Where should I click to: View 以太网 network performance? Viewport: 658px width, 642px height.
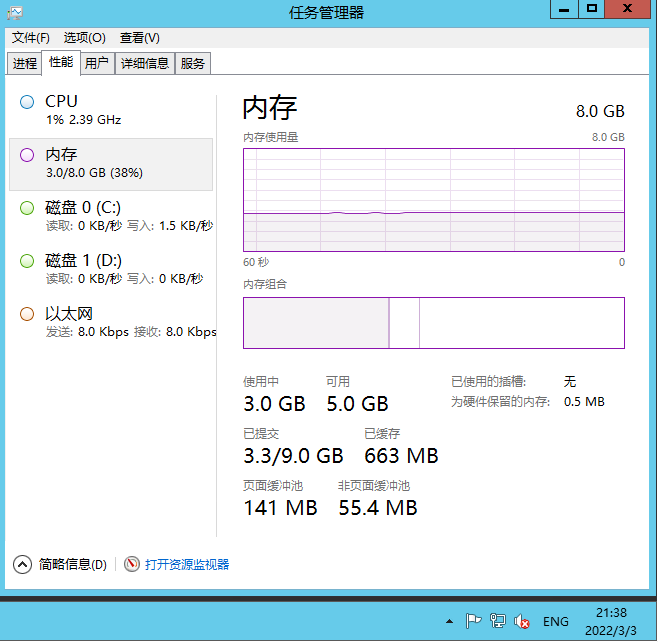pyautogui.click(x=111, y=323)
